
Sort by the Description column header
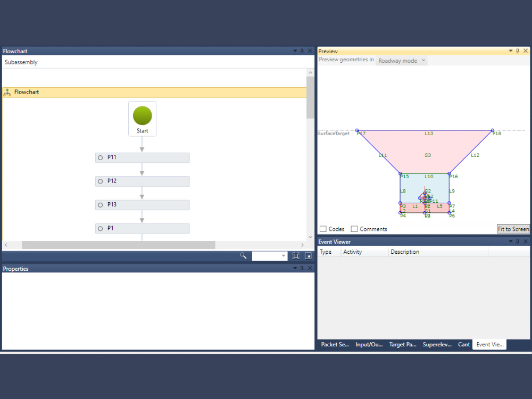coord(438,252)
